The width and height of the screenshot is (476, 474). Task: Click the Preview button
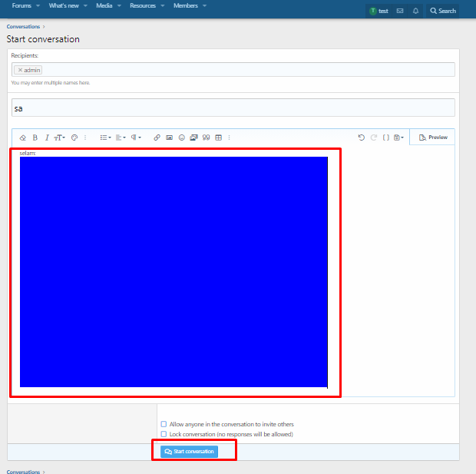(x=433, y=138)
